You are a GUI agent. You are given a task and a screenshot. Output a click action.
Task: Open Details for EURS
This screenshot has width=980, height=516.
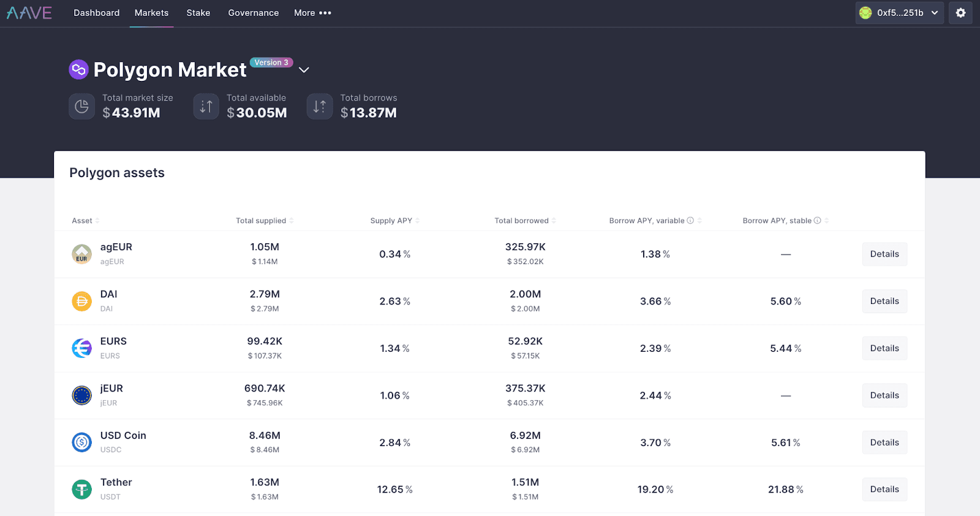[884, 348]
